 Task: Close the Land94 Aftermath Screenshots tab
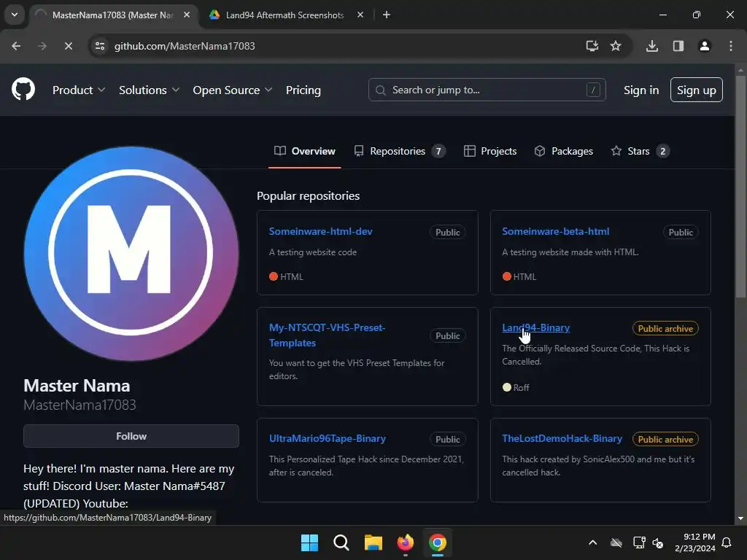tap(360, 15)
